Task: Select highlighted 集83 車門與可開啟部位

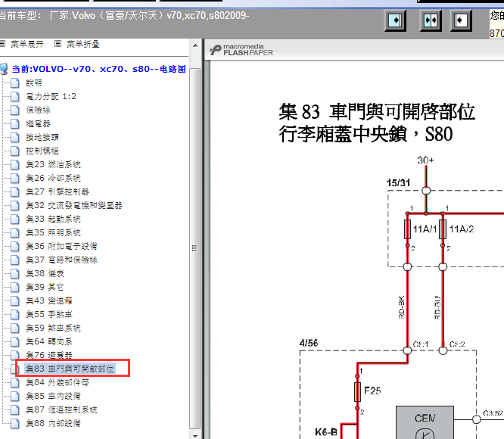Action: click(x=70, y=369)
